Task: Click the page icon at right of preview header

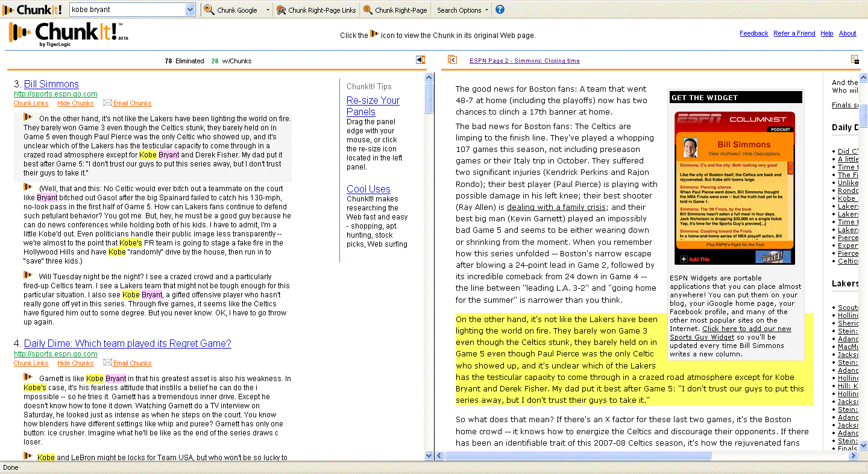Action: pos(855,59)
